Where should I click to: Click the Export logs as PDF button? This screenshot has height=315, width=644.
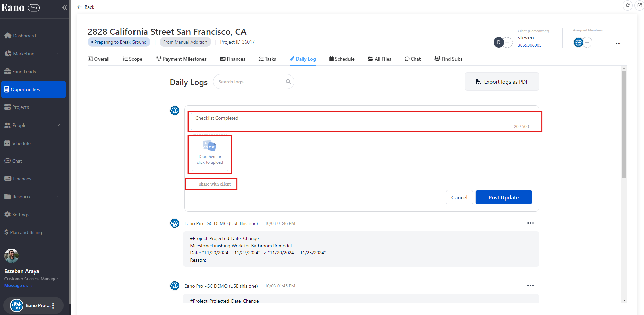click(502, 82)
